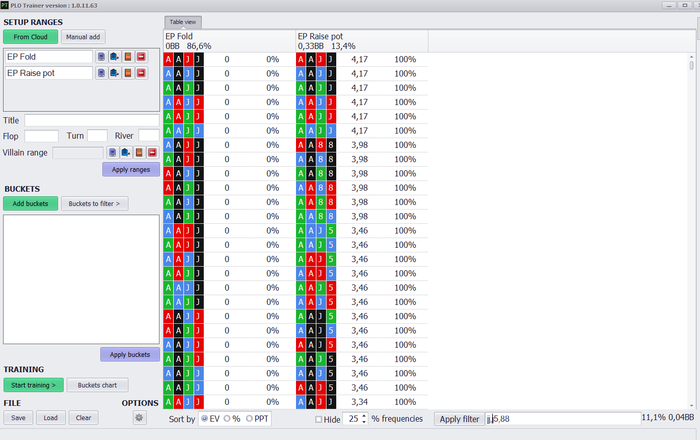This screenshot has height=440, width=700.
Task: Click the Add buckets button
Action: tap(30, 203)
